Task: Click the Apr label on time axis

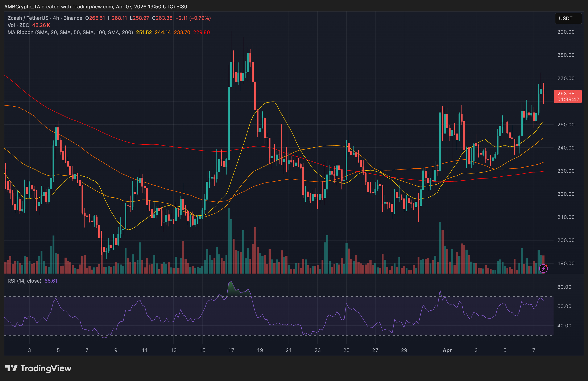Action: (447, 350)
